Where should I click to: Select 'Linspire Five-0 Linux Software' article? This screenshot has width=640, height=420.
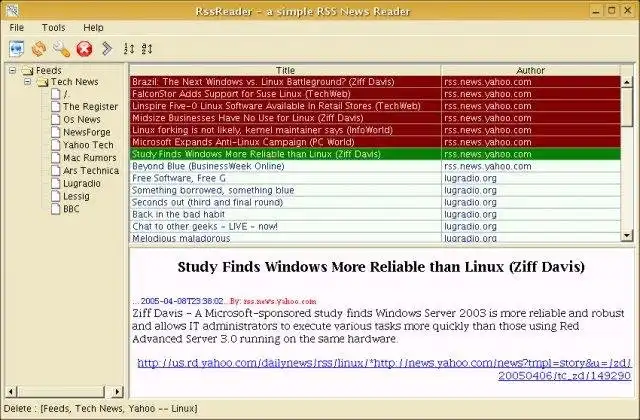click(375, 106)
